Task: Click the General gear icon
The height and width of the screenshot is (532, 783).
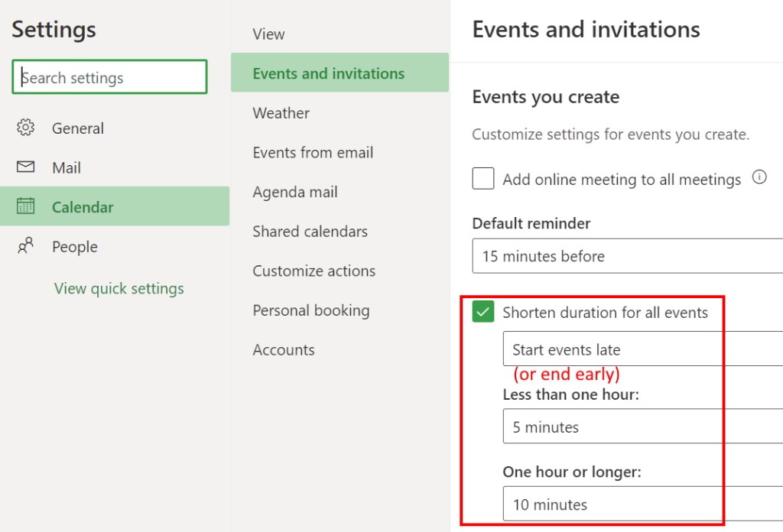Action: tap(25, 128)
